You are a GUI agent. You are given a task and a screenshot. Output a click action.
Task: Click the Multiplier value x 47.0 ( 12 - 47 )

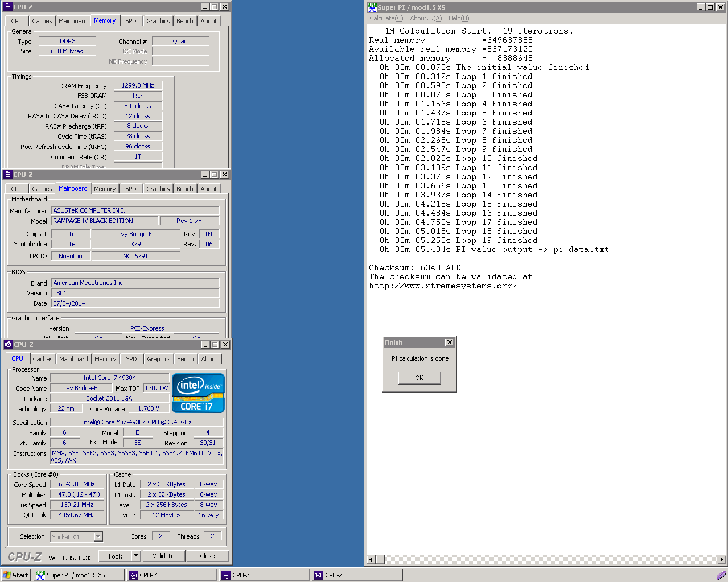77,494
